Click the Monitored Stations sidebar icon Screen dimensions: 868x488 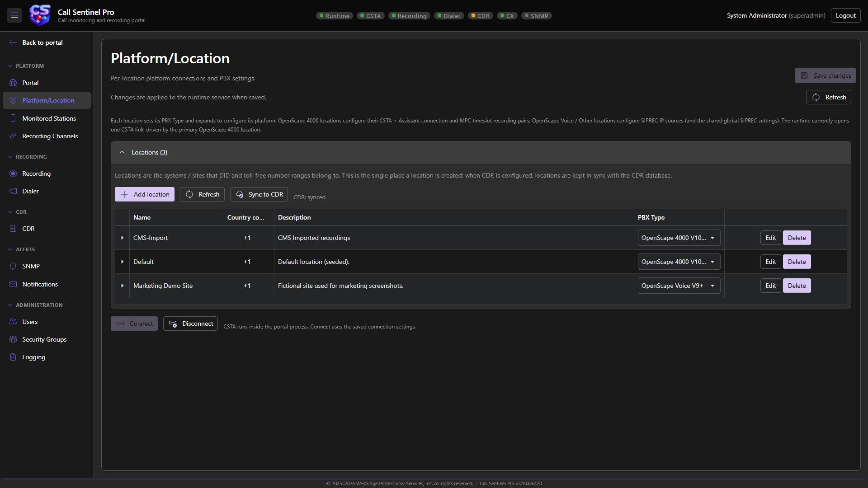tap(13, 118)
